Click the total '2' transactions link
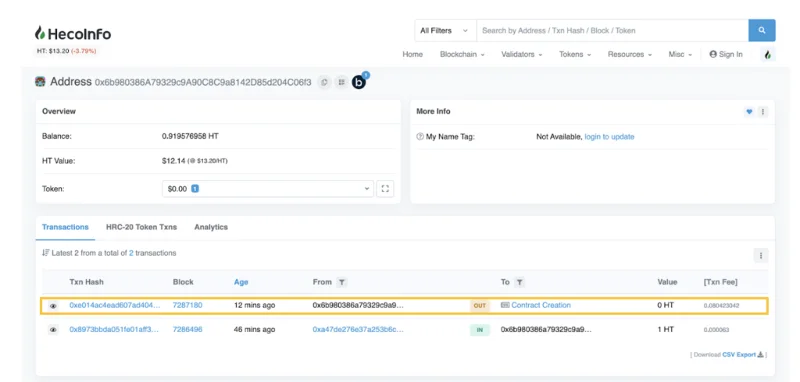Viewport: 800px width, 382px height. pos(131,253)
